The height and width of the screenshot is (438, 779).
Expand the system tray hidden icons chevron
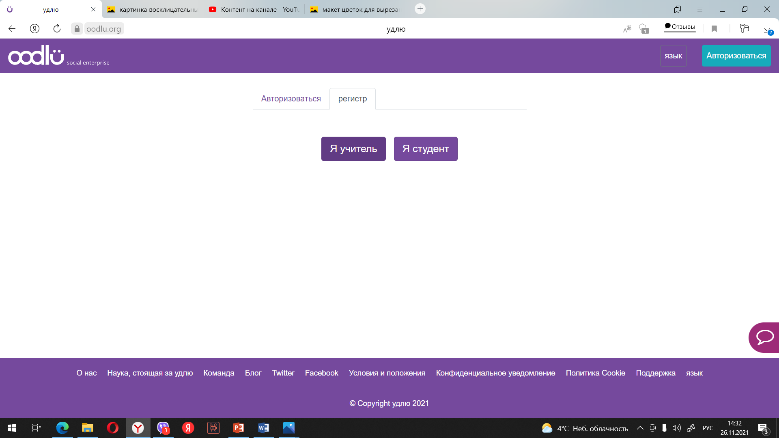point(638,427)
